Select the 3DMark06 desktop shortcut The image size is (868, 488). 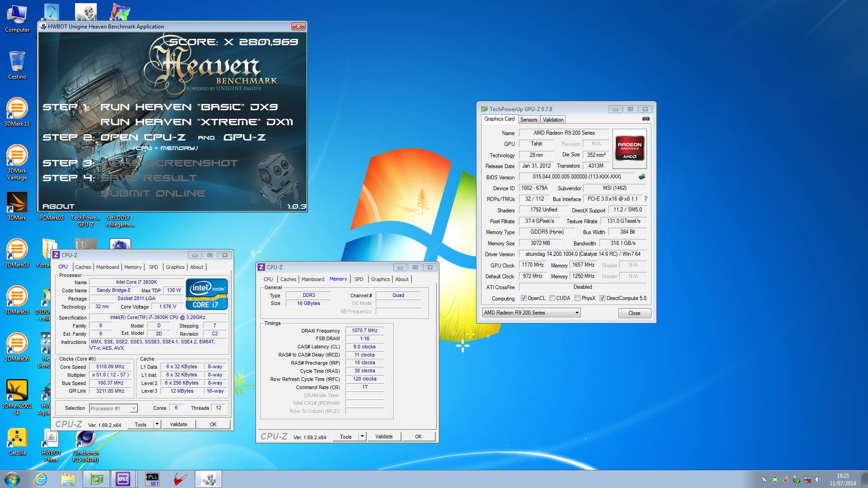(17, 347)
